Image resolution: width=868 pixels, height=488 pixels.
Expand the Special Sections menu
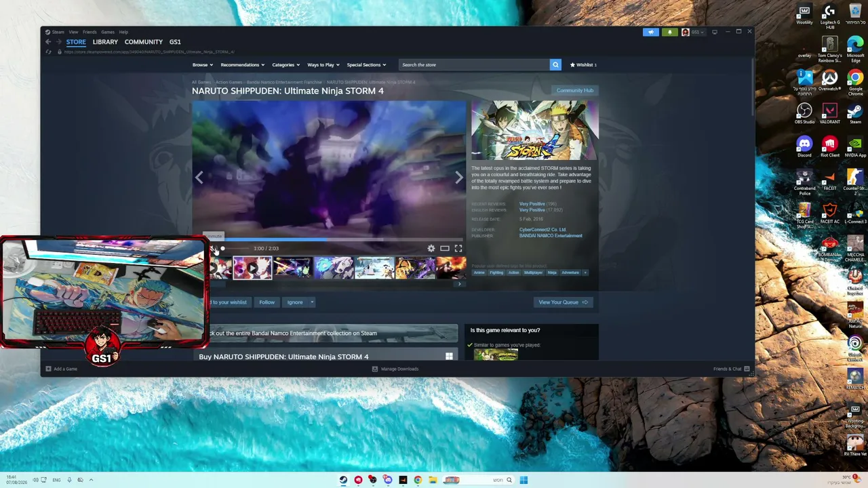366,65
